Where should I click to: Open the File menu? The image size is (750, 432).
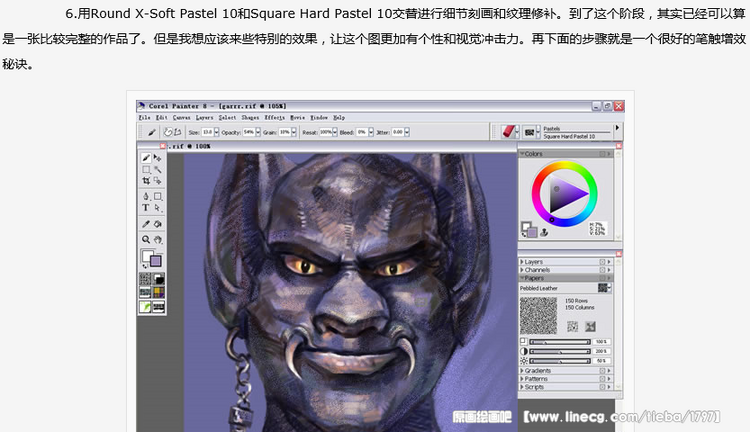[x=144, y=118]
